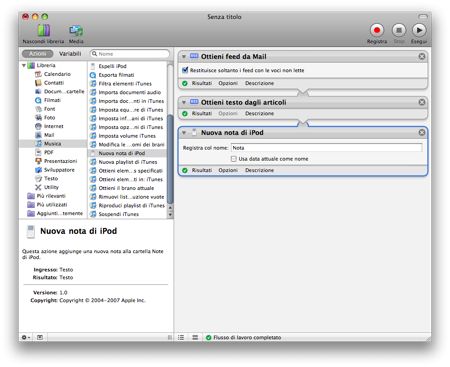Select the PDF category
This screenshot has width=450, height=367.
44,152
